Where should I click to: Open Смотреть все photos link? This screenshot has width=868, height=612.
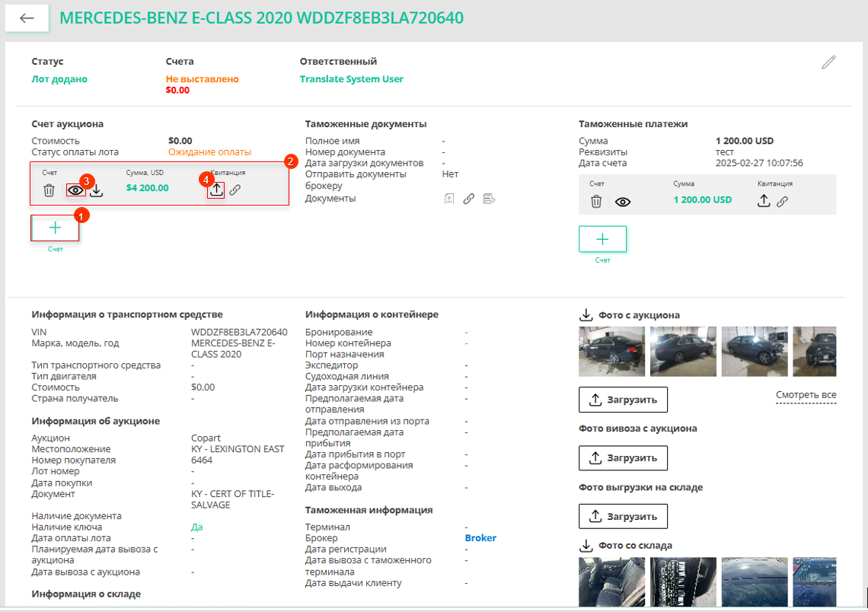(806, 395)
